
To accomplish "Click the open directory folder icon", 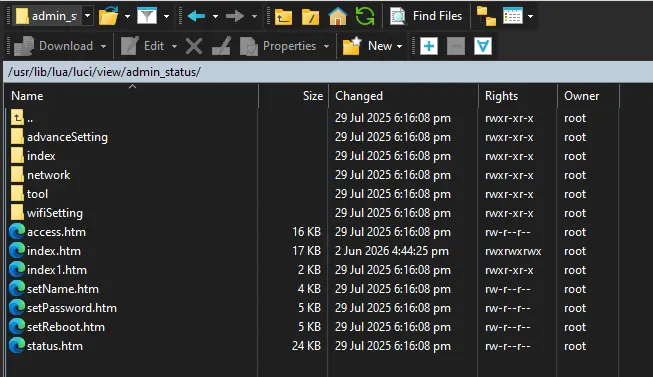I will tap(109, 16).
